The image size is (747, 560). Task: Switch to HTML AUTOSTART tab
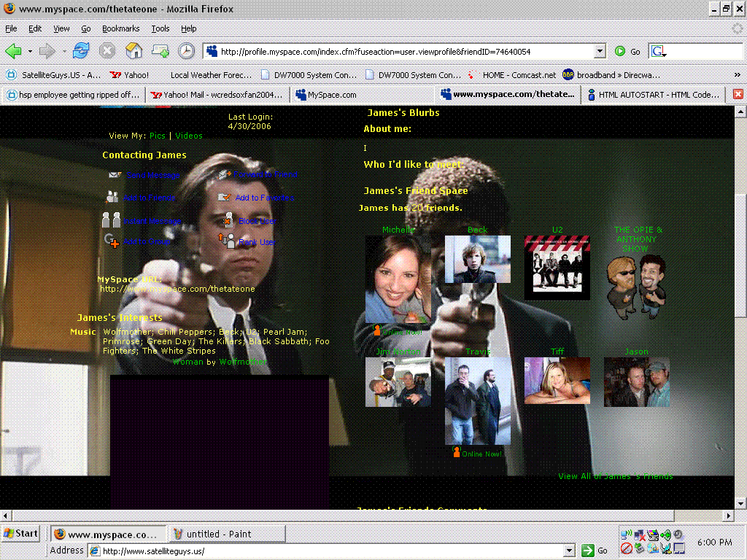pyautogui.click(x=653, y=95)
